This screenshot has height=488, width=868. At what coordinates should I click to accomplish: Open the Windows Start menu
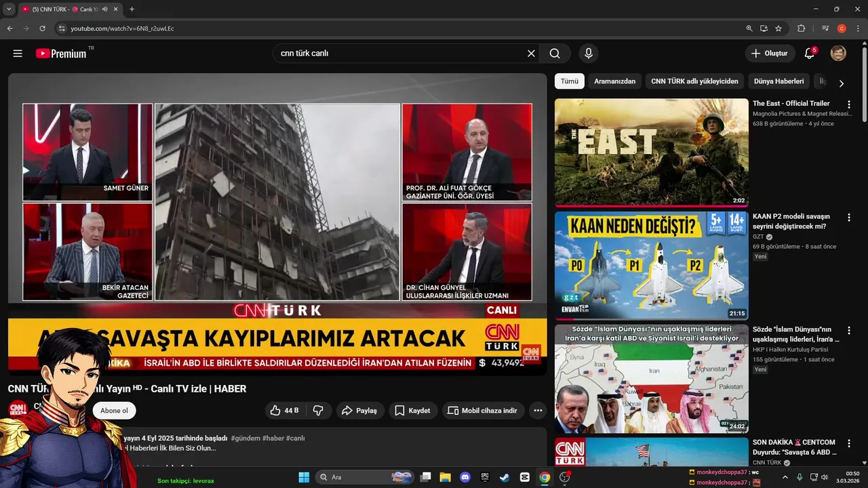(304, 477)
